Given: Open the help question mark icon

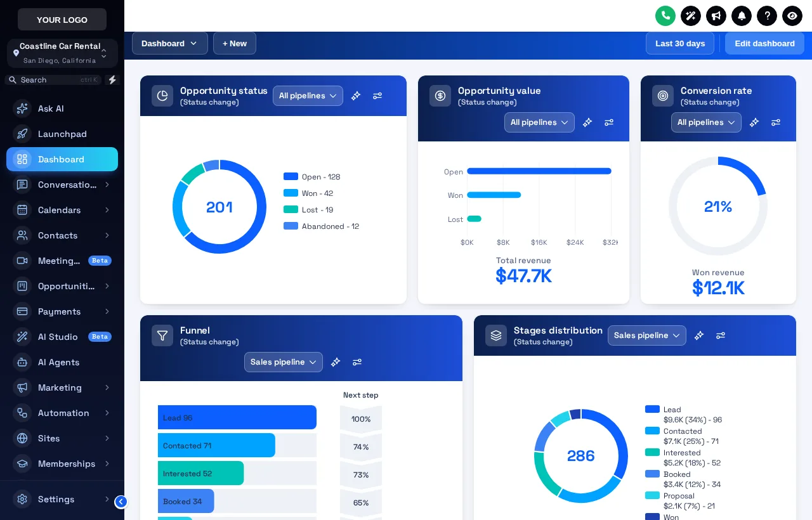Looking at the screenshot, I should coord(767,16).
